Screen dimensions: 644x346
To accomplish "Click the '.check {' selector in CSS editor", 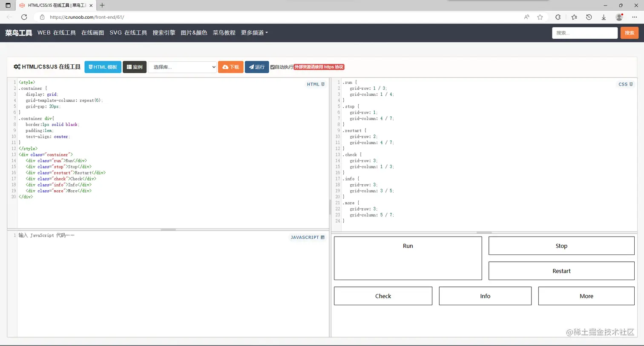I will 352,155.
